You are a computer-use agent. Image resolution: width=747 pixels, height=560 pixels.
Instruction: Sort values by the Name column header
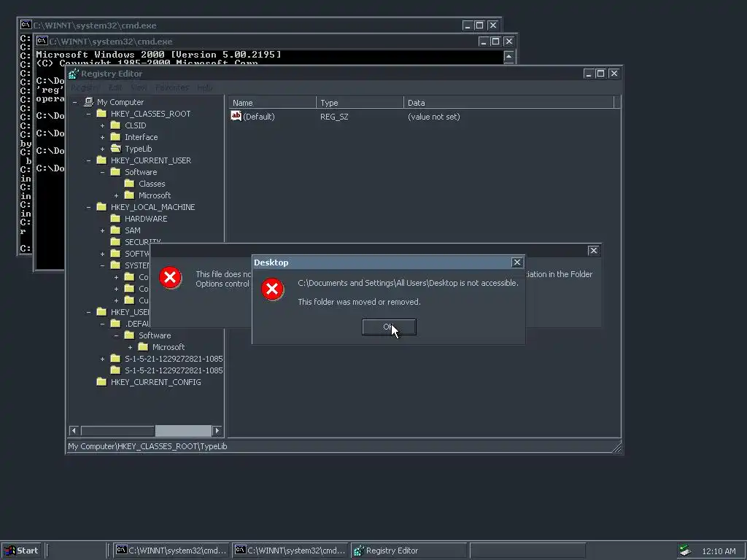coord(272,102)
